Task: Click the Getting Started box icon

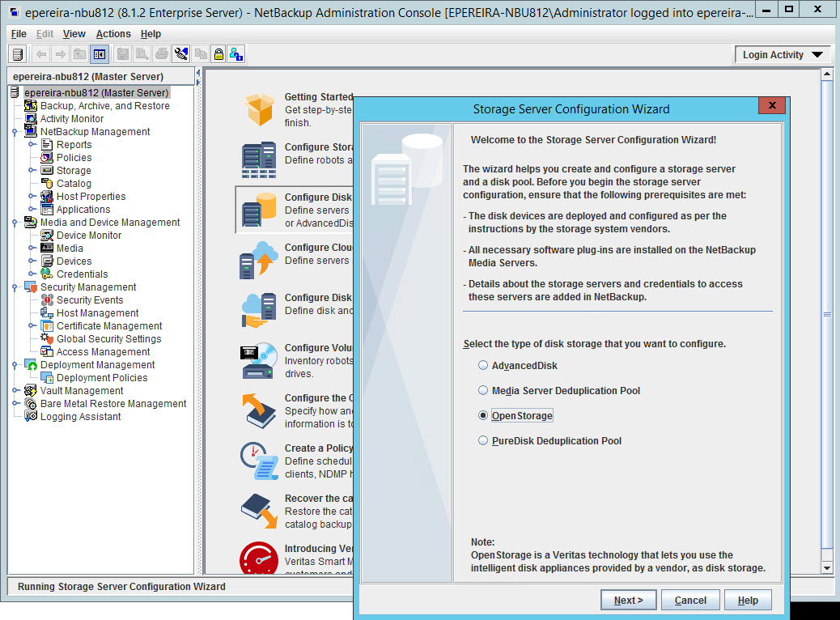Action: 259,109
